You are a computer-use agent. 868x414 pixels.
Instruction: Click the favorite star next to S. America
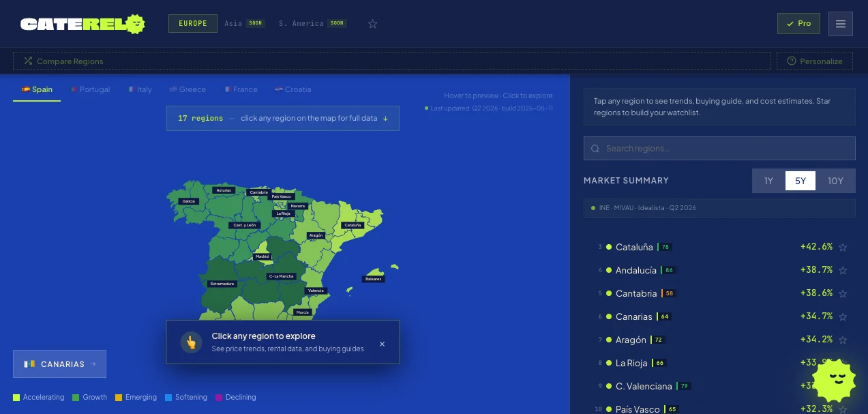pos(373,24)
